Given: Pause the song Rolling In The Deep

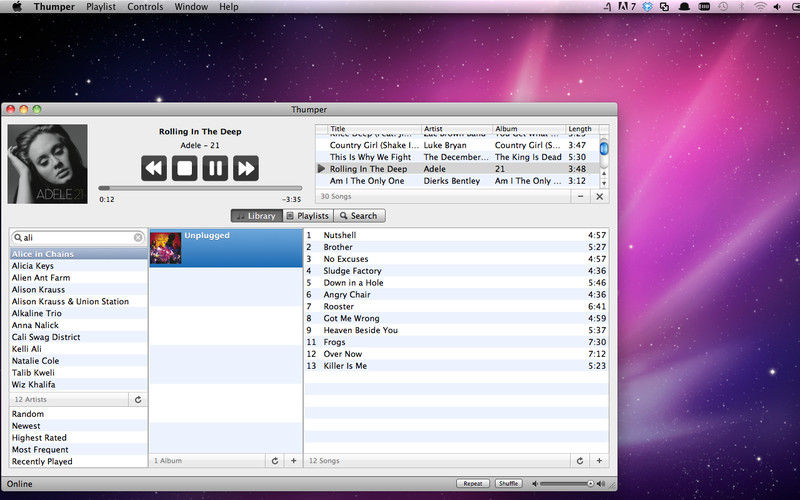Looking at the screenshot, I should [215, 168].
